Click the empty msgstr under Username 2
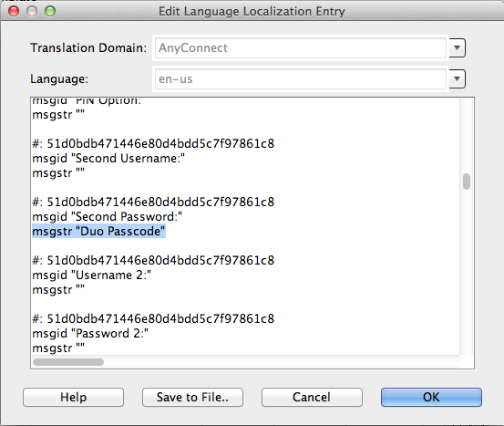504x426 pixels. coord(58,290)
